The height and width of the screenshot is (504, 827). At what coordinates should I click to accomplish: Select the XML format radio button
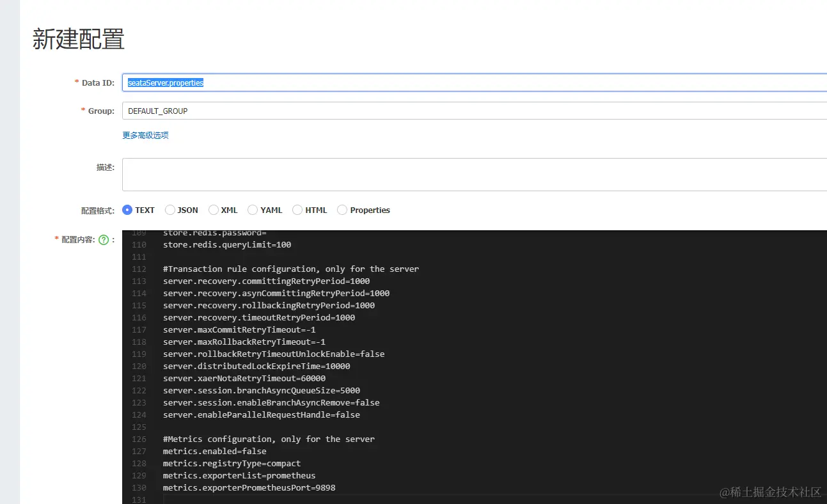(214, 210)
